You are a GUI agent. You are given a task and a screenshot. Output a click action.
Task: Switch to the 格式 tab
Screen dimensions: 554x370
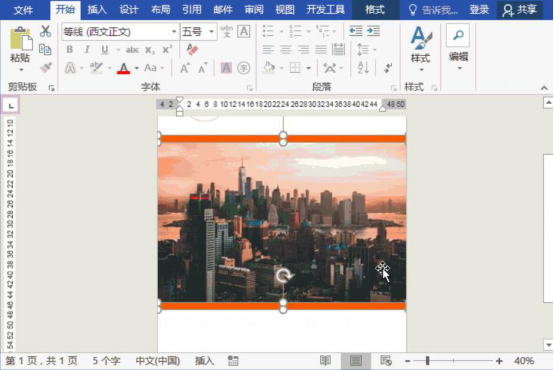[x=375, y=10]
